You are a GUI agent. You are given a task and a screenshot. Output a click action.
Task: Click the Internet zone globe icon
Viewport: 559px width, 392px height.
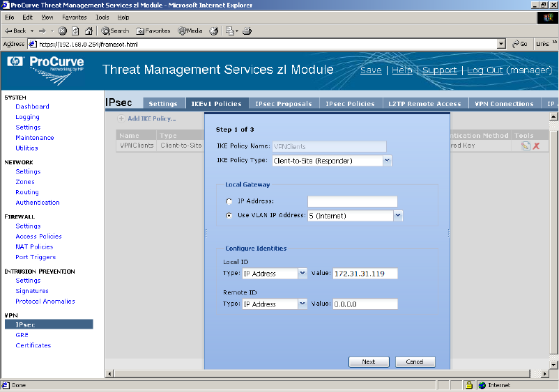tap(482, 385)
